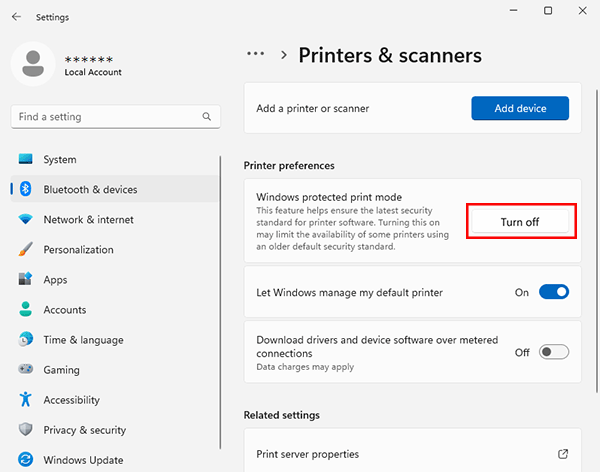The width and height of the screenshot is (600, 472).
Task: Click the Network & internet wifi icon
Action: click(26, 220)
